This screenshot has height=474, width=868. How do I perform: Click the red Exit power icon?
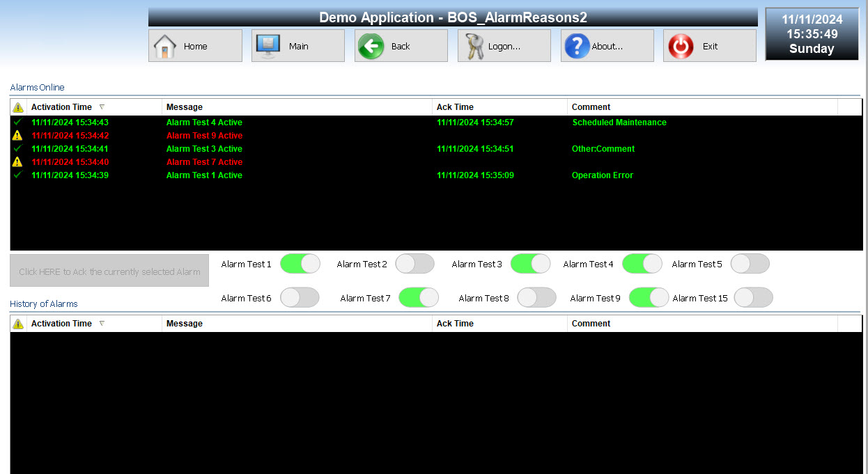click(681, 47)
